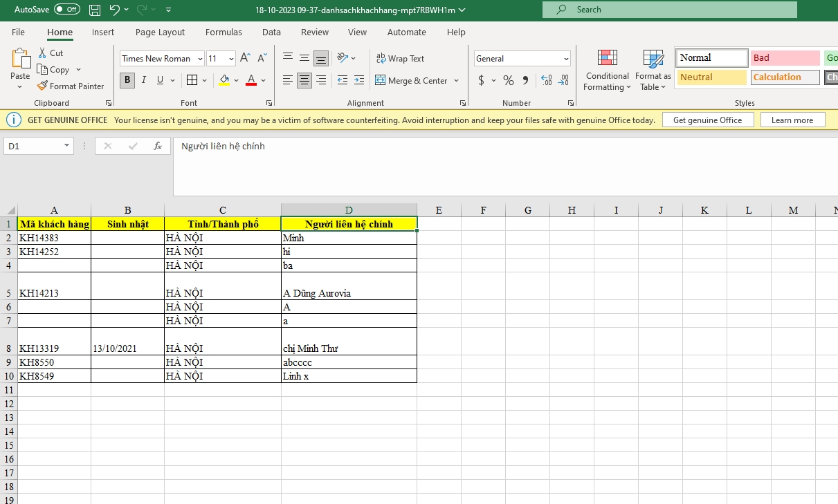
Task: Expand the Name Box dropdown arrow
Action: pyautogui.click(x=66, y=146)
